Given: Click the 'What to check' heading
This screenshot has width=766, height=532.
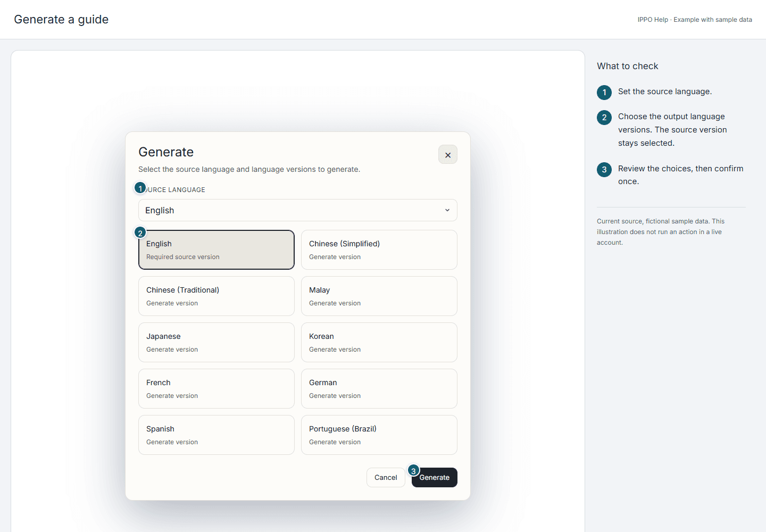Looking at the screenshot, I should click(x=628, y=66).
